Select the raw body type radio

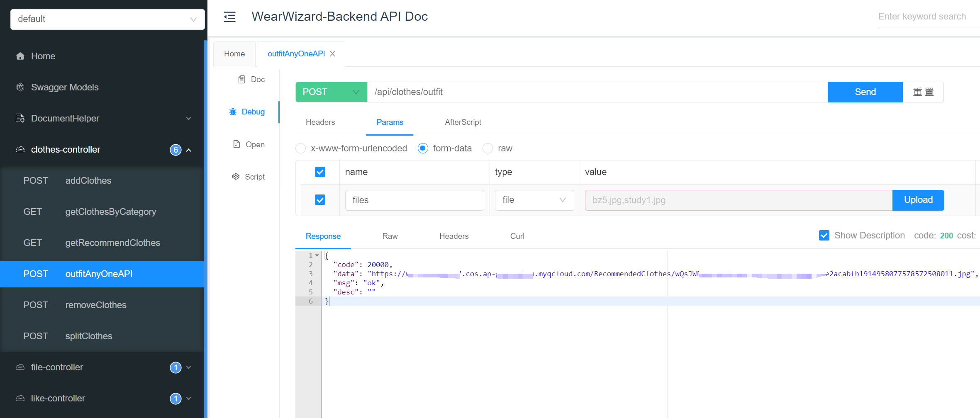(488, 148)
